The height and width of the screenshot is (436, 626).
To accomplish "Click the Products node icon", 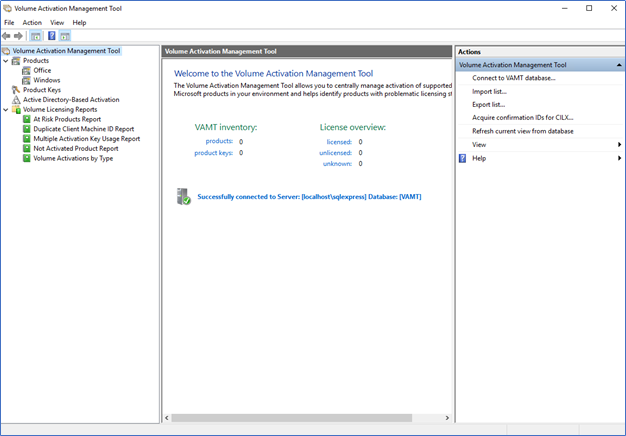I will (x=16, y=61).
